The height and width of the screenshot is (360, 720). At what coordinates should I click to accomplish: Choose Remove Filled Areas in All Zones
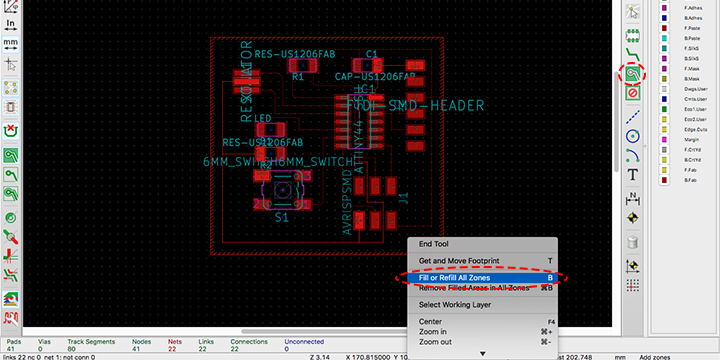point(483,288)
